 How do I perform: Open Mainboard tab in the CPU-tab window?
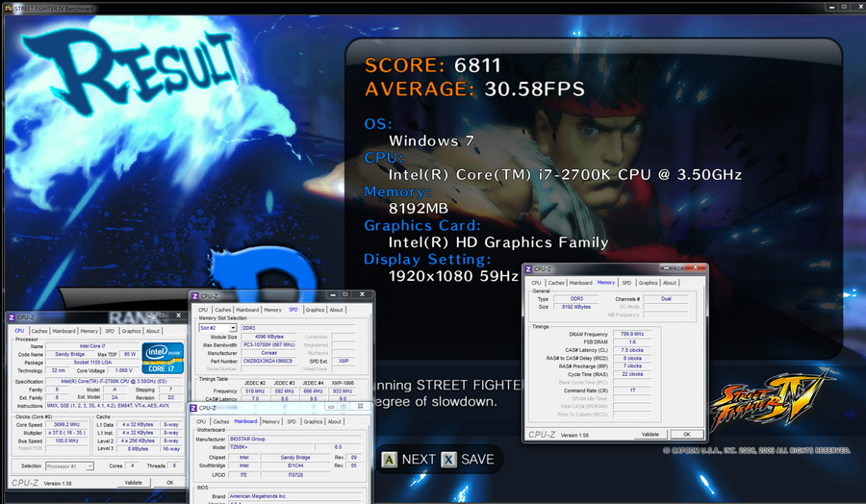click(64, 331)
